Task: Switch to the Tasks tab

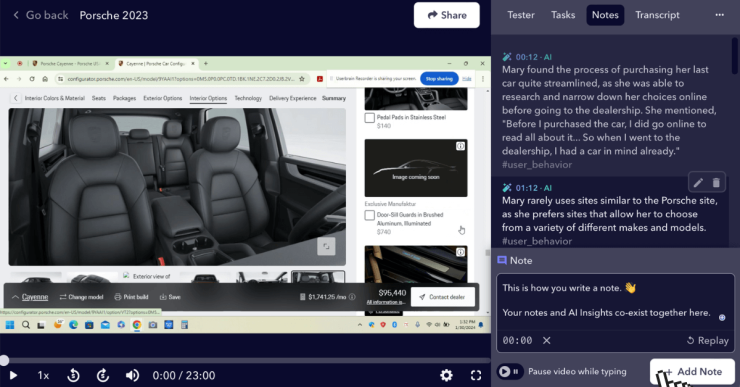Action: (x=563, y=15)
